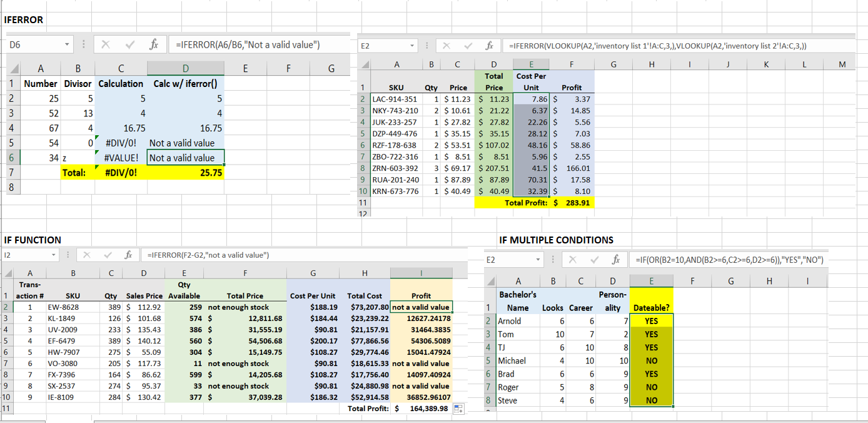868x423 pixels.
Task: Click Cancel X icon in the IF(OR formula bar
Action: tap(573, 260)
